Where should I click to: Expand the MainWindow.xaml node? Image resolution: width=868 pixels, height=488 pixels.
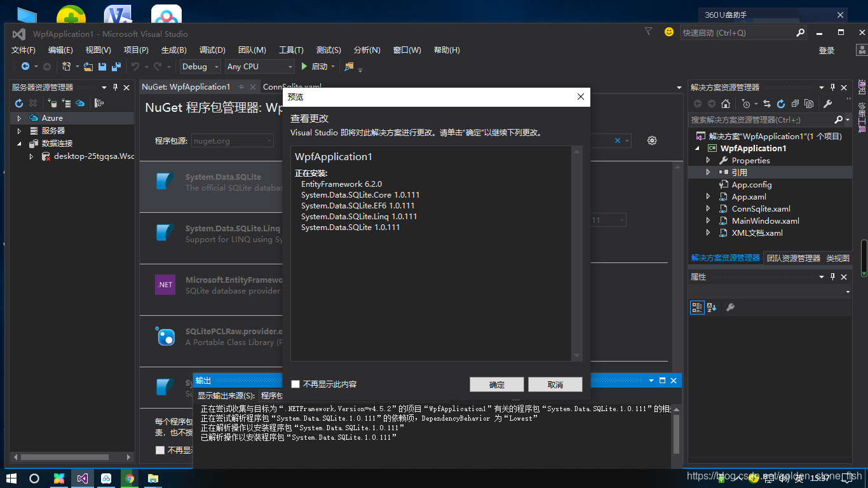709,221
